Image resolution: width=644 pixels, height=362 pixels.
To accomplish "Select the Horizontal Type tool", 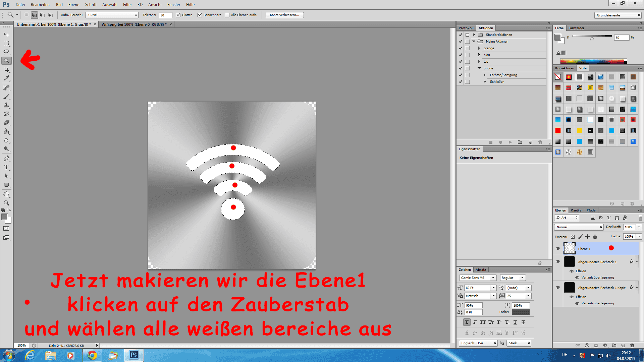I will [6, 167].
